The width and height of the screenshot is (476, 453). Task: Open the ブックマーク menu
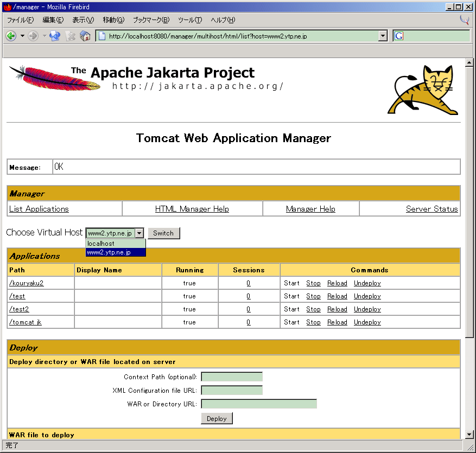click(x=151, y=20)
